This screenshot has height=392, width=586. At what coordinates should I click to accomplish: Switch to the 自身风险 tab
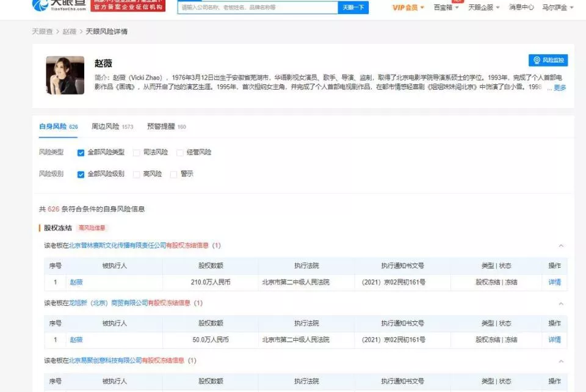click(x=59, y=126)
